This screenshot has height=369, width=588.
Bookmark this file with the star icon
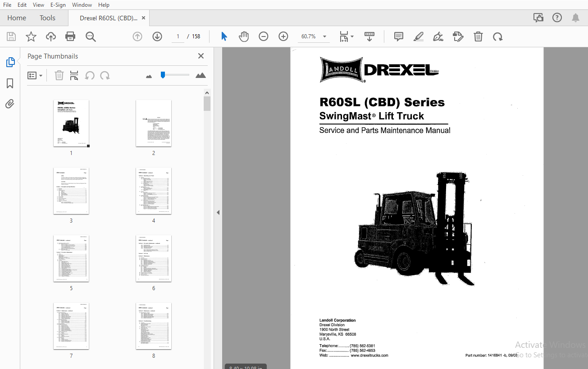point(31,36)
